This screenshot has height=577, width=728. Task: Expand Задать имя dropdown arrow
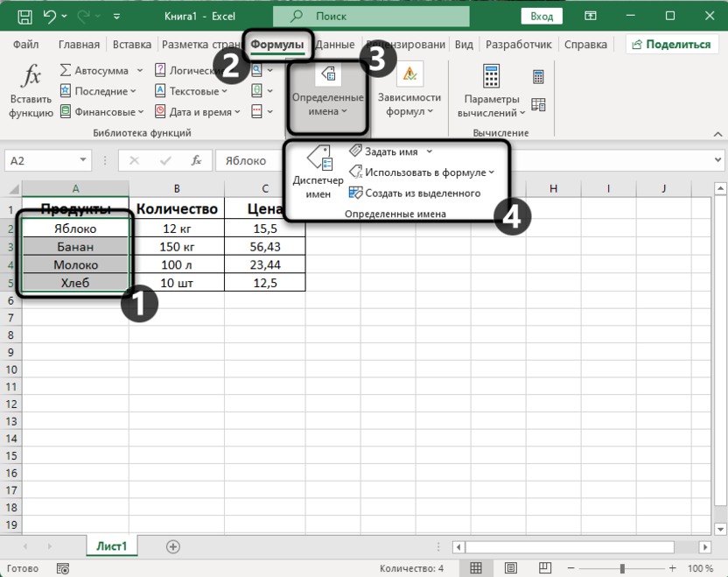430,151
